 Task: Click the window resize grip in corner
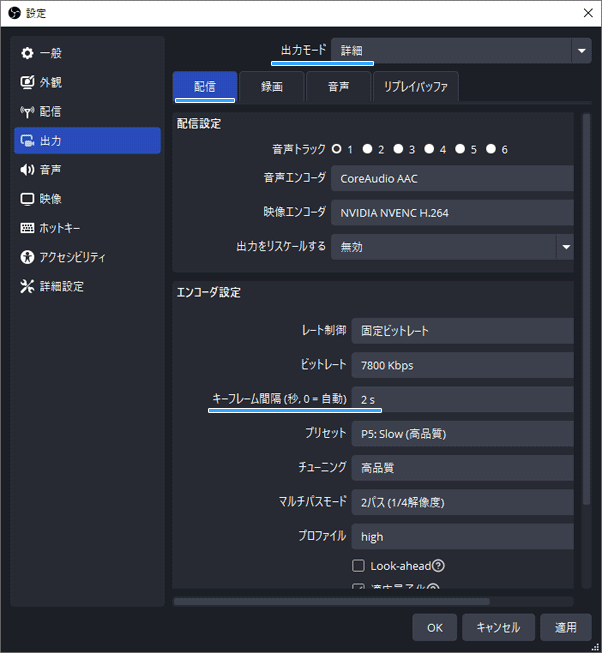[595, 647]
